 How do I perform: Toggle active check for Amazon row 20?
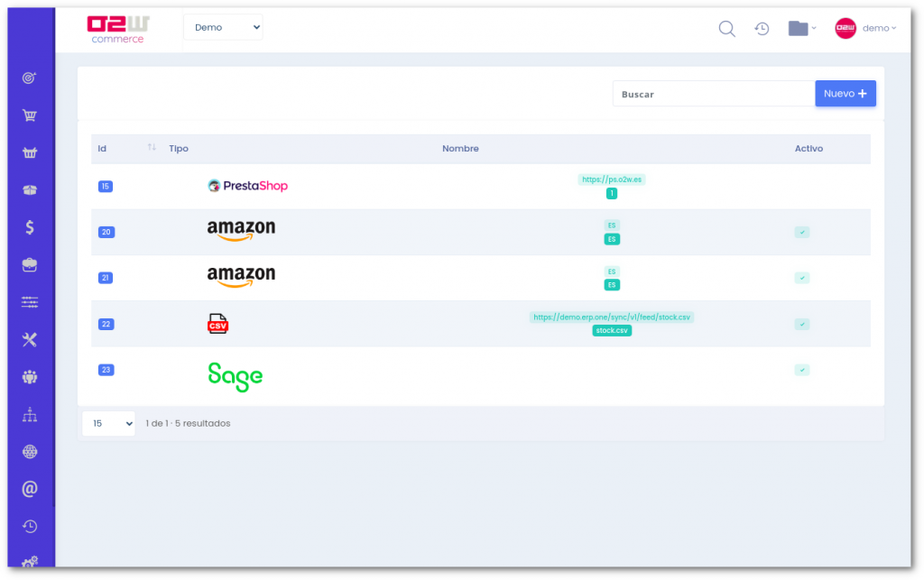pos(802,233)
